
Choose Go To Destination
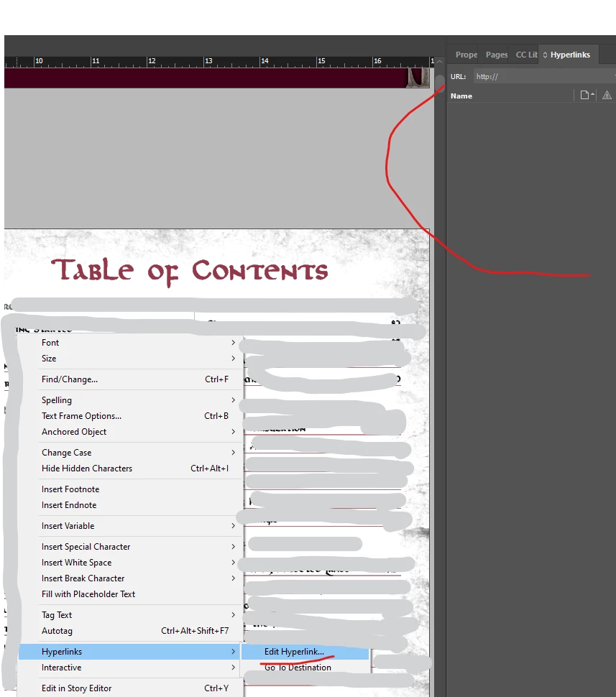tap(305, 668)
